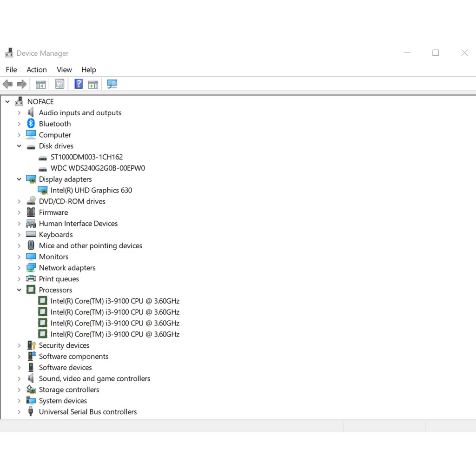Click the Scan for hardware changes icon
Image resolution: width=476 pixels, height=476 pixels.
112,84
